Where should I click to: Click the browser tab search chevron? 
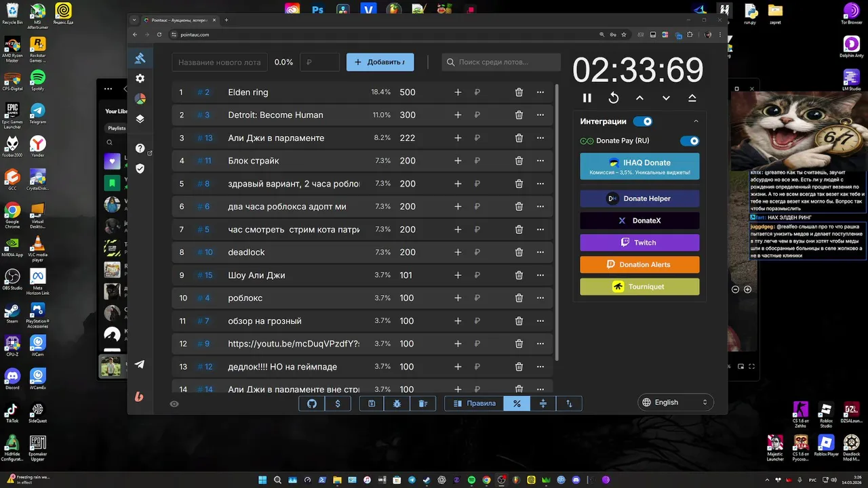tap(134, 20)
